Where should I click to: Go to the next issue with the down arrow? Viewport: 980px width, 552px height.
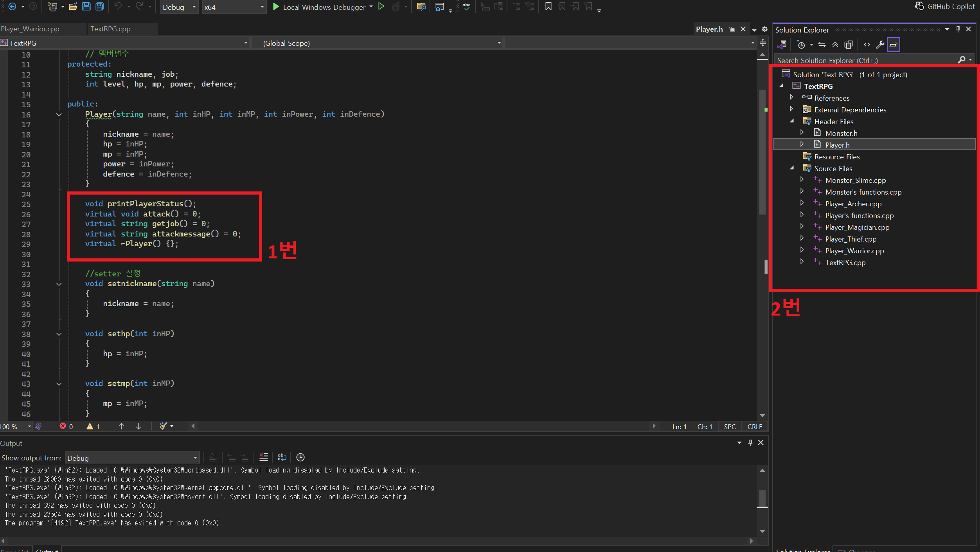(x=138, y=426)
